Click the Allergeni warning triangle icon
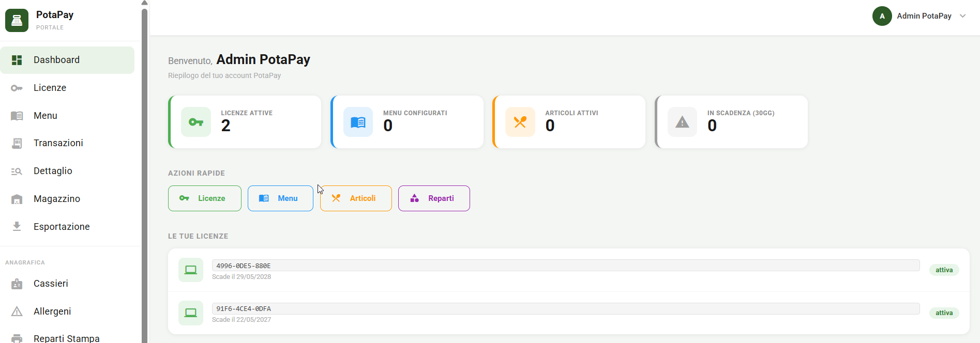This screenshot has height=343, width=980. tap(17, 311)
